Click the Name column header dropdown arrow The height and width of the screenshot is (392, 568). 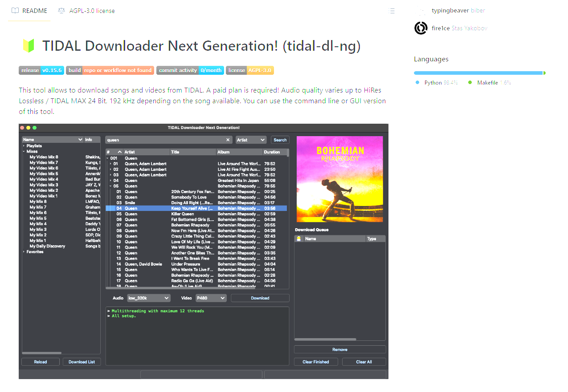coord(80,140)
